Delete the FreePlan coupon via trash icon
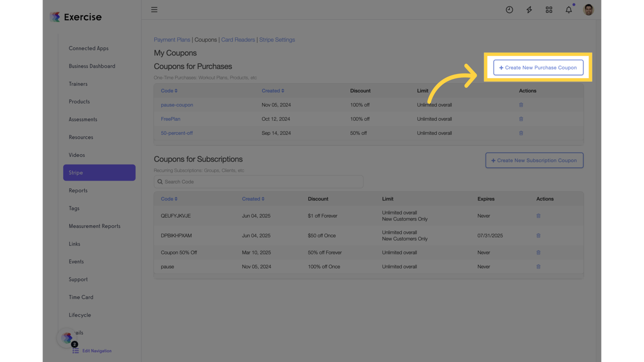This screenshot has height=362, width=644. point(521,119)
